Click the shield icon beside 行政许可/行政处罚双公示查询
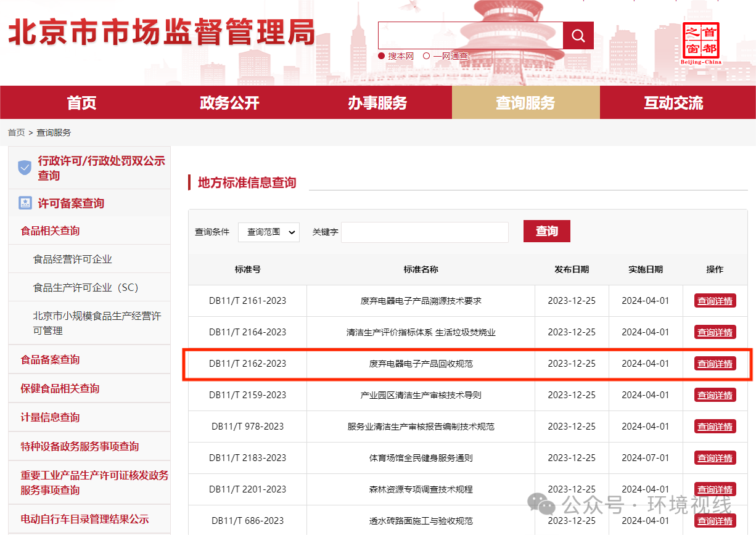 coord(25,168)
